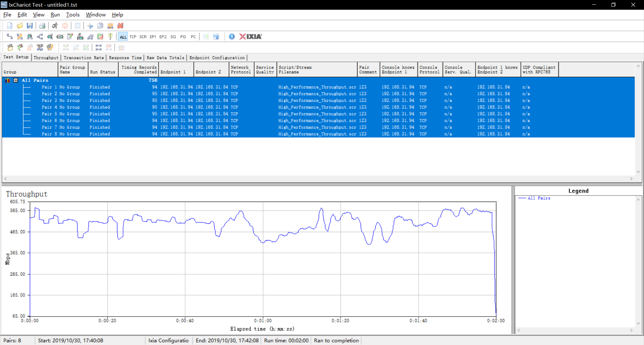
Task: Open the File menu
Action: (7, 15)
